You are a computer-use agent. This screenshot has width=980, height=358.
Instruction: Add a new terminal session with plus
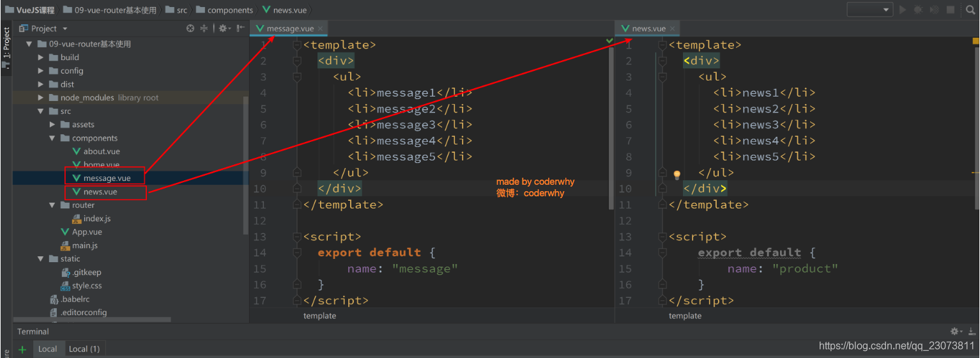(22, 349)
